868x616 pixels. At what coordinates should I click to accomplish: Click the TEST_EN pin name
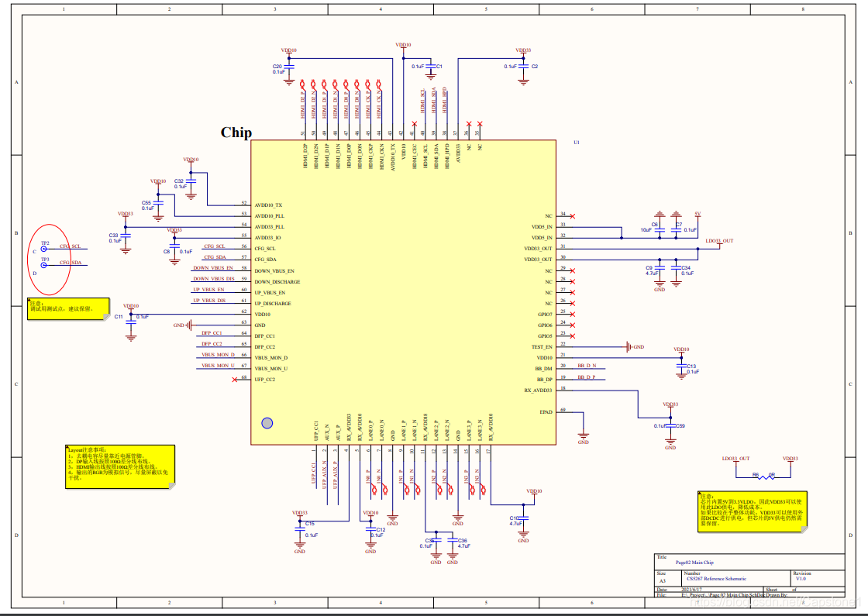(542, 347)
